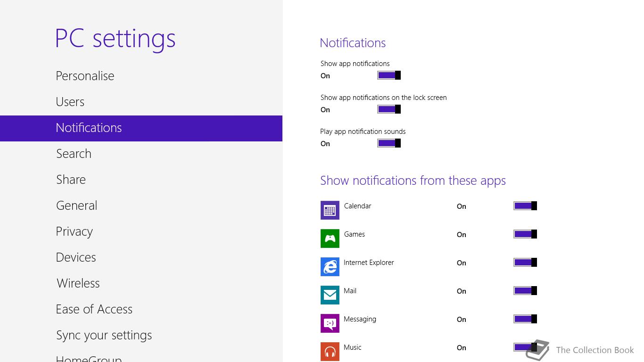Click the 'Show notifications from these apps' heading

click(x=413, y=181)
